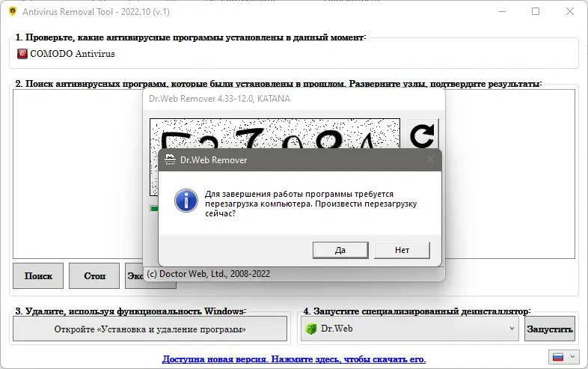Confirm the restart by clicking Да
588x369 pixels.
pos(340,250)
